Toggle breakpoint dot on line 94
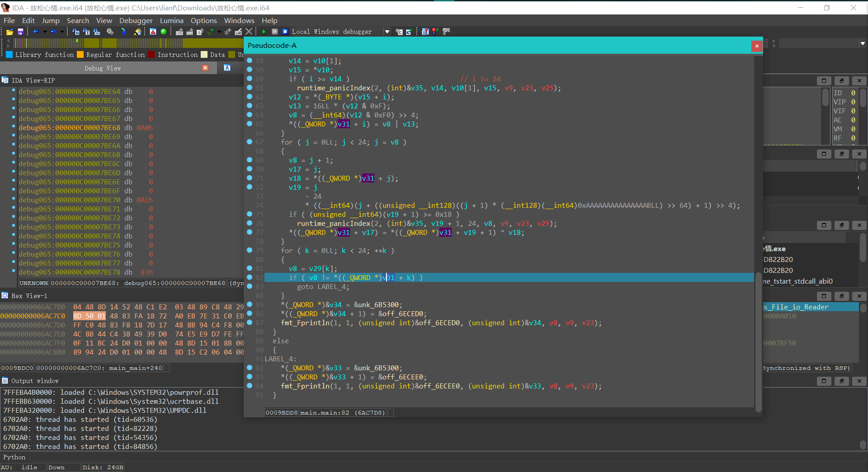The height and width of the screenshot is (472, 868). [250, 386]
